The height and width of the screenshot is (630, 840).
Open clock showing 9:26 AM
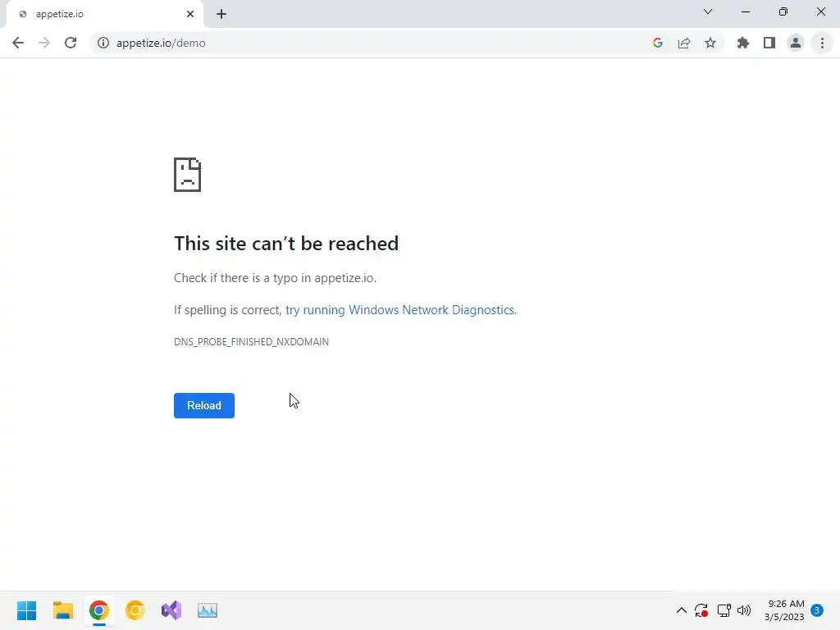[784, 610]
